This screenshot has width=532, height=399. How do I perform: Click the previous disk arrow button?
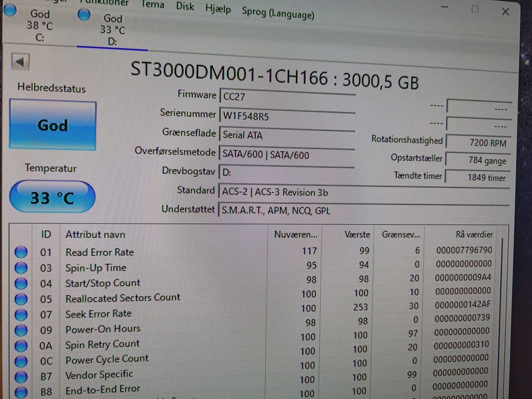click(21, 62)
